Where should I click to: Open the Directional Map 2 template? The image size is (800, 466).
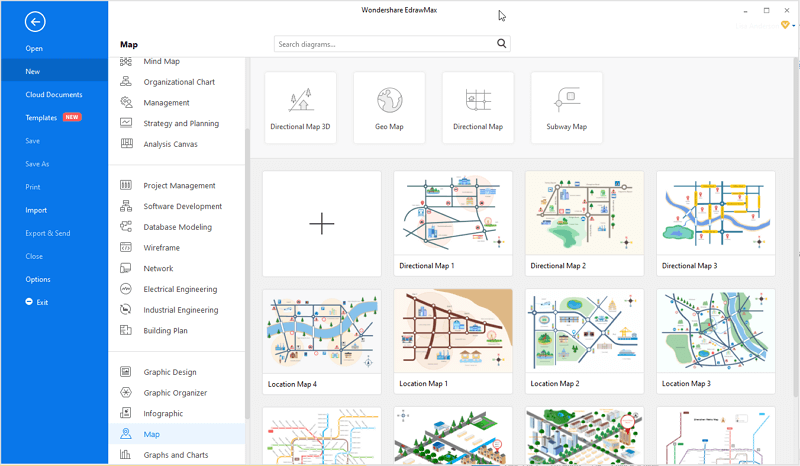tap(585, 224)
